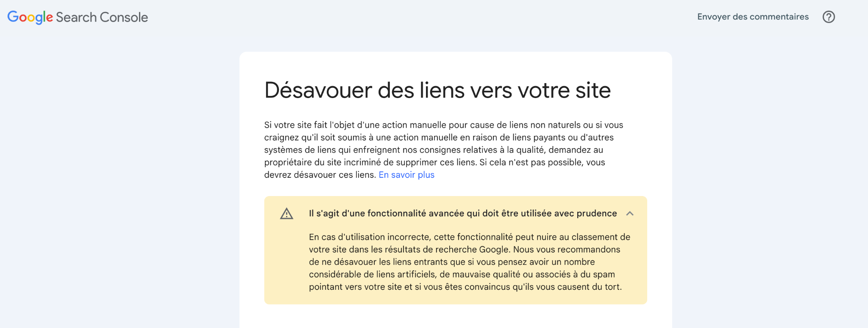Click the warning triangle icon
The width and height of the screenshot is (868, 328).
click(287, 213)
